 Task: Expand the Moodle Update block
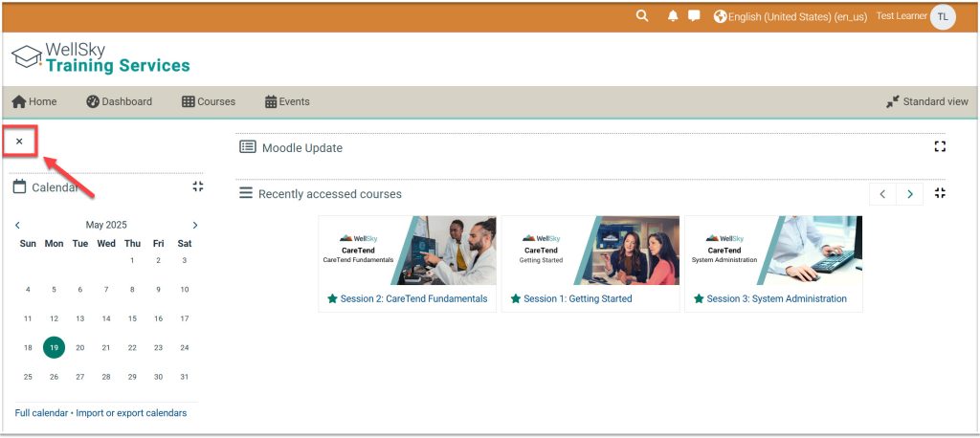940,147
